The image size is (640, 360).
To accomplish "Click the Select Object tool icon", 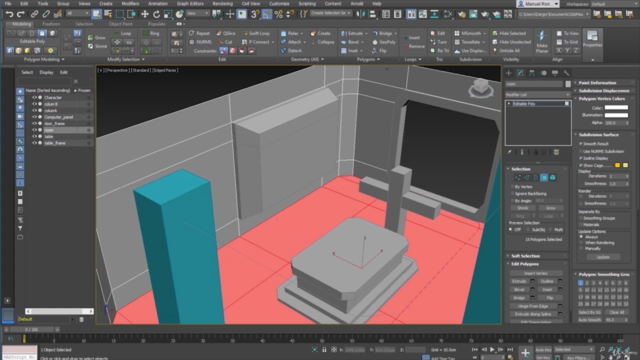I will coord(96,15).
